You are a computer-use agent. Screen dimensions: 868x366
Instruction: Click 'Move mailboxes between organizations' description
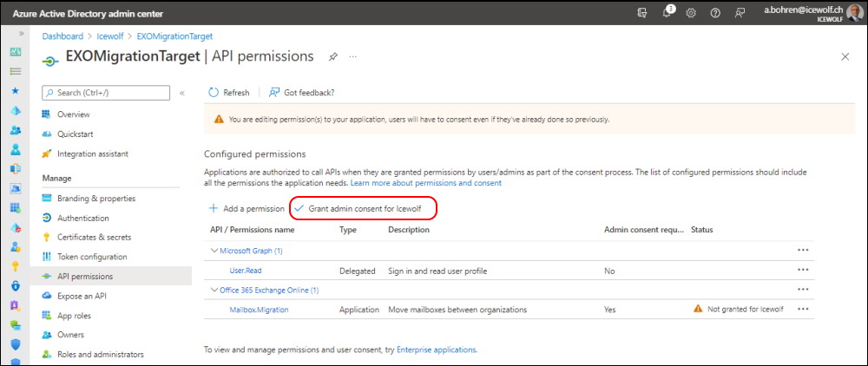457,310
